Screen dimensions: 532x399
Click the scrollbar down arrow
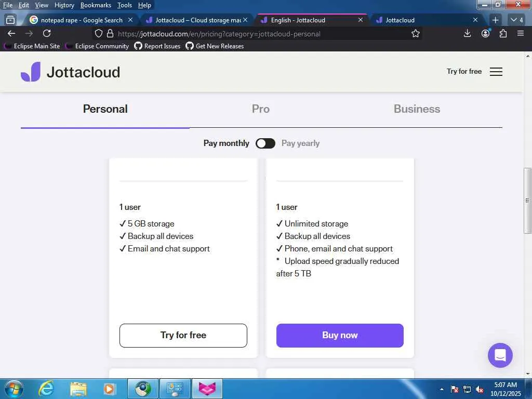(528, 374)
